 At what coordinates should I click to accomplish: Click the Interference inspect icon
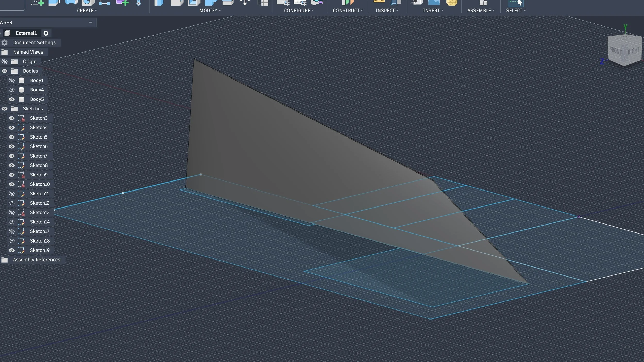pos(396,2)
